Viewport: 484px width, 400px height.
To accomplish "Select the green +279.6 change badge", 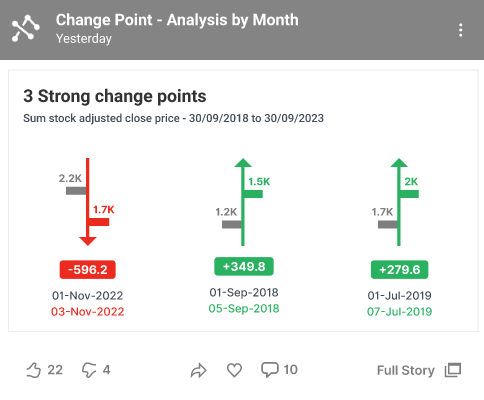I will click(x=400, y=269).
